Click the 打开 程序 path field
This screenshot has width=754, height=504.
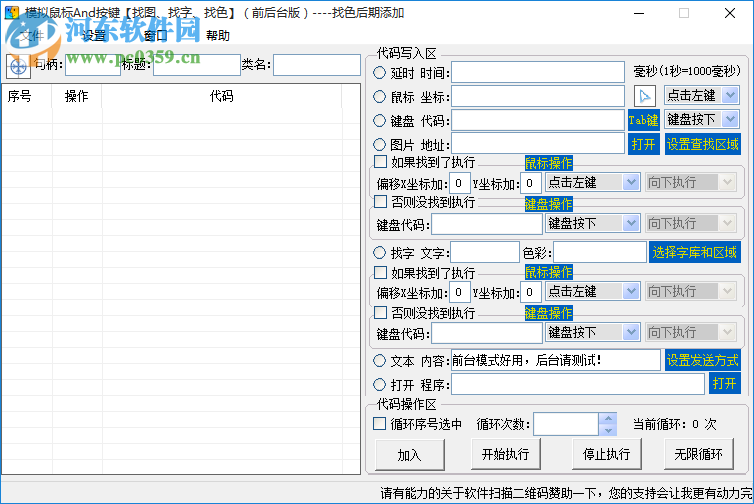click(578, 384)
